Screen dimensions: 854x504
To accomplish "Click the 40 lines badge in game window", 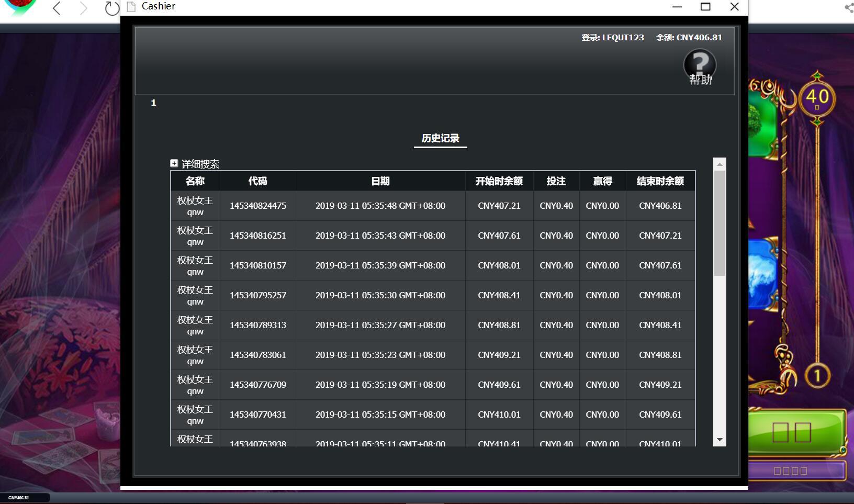I will pos(817,98).
